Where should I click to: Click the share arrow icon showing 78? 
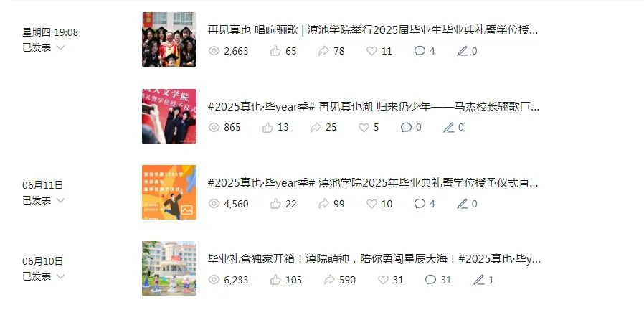coord(323,51)
